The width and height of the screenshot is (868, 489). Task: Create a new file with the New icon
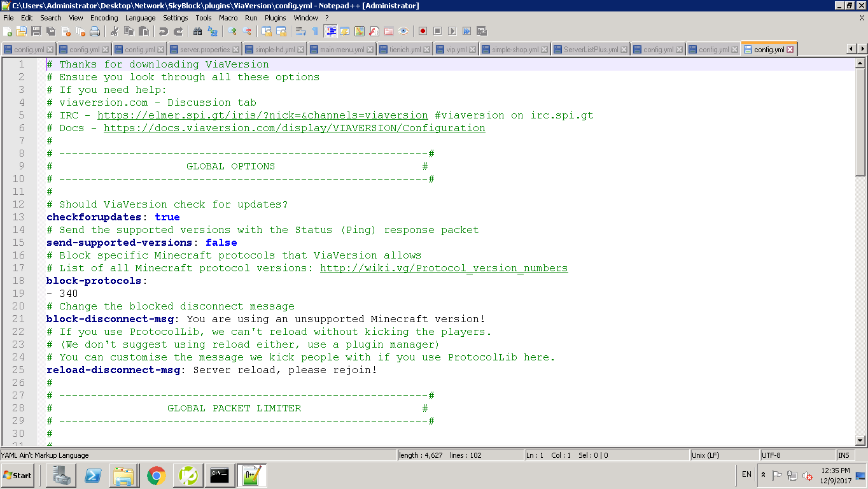7,31
